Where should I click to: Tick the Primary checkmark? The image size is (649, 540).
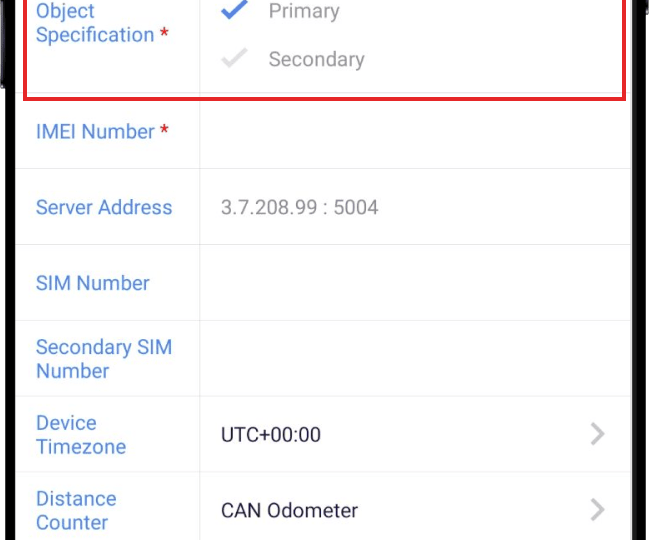click(234, 11)
